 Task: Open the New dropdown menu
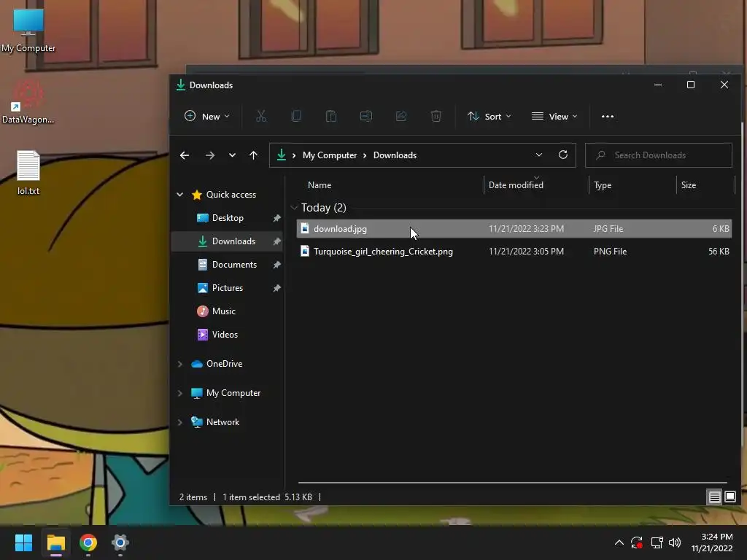tap(207, 116)
